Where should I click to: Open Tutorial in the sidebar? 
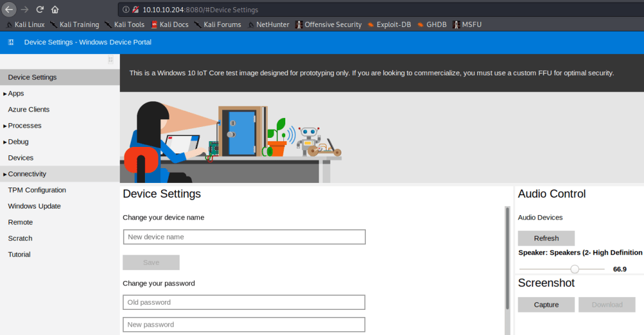19,254
